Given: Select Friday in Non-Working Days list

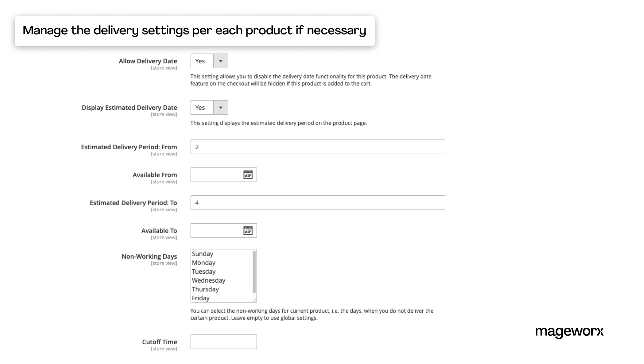Looking at the screenshot, I should (x=201, y=298).
